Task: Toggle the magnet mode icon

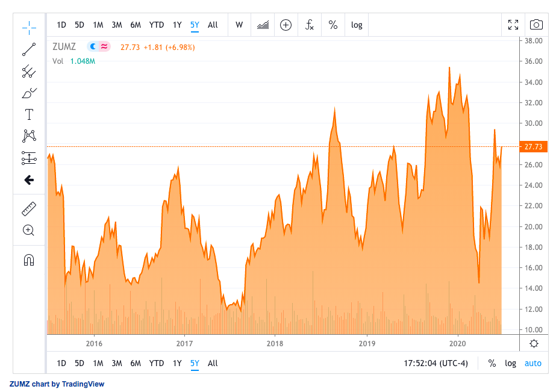Action: tap(29, 260)
